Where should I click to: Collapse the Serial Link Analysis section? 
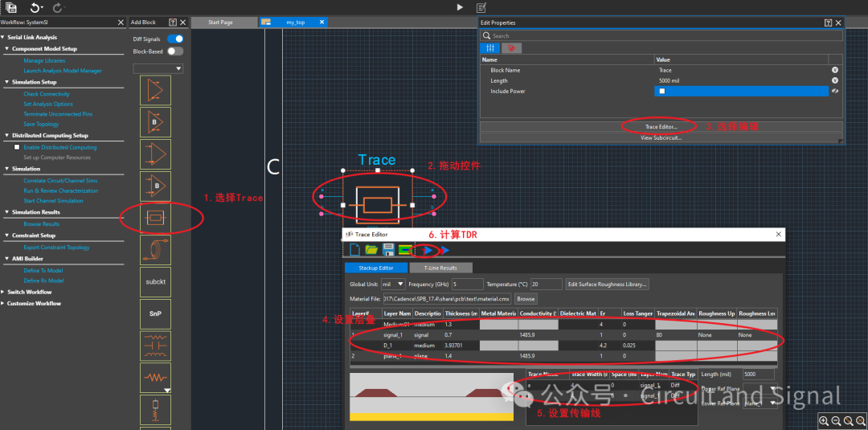click(2, 37)
